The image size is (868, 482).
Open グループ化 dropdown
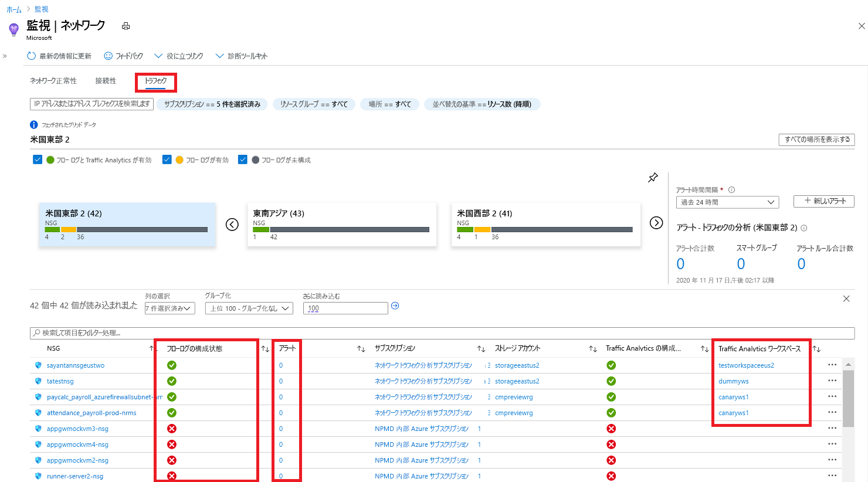coord(249,308)
